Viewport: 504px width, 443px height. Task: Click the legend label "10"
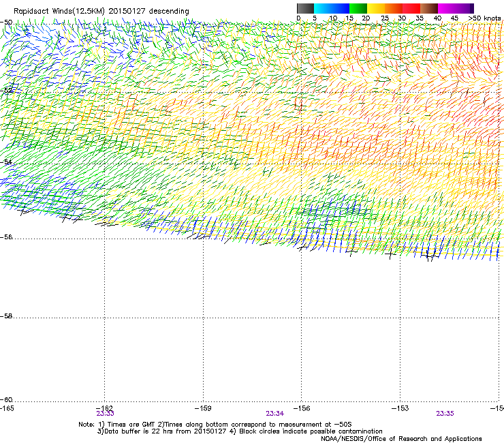(x=333, y=18)
